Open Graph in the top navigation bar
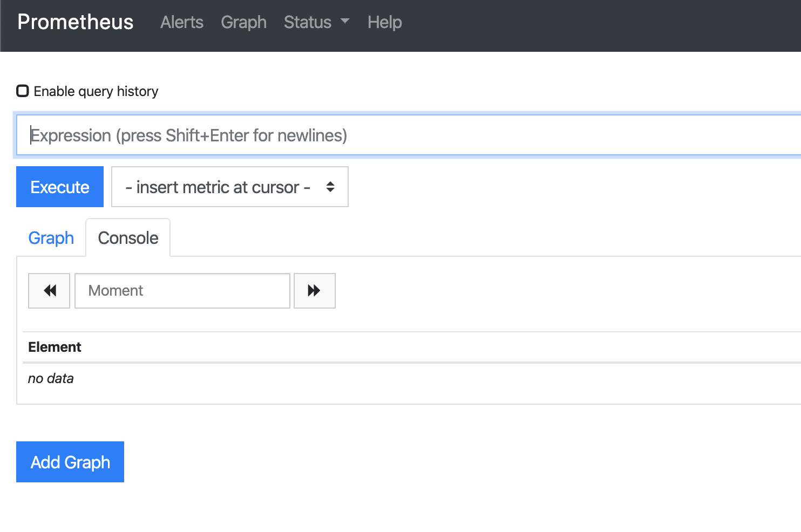The width and height of the screenshot is (801, 532). [243, 22]
